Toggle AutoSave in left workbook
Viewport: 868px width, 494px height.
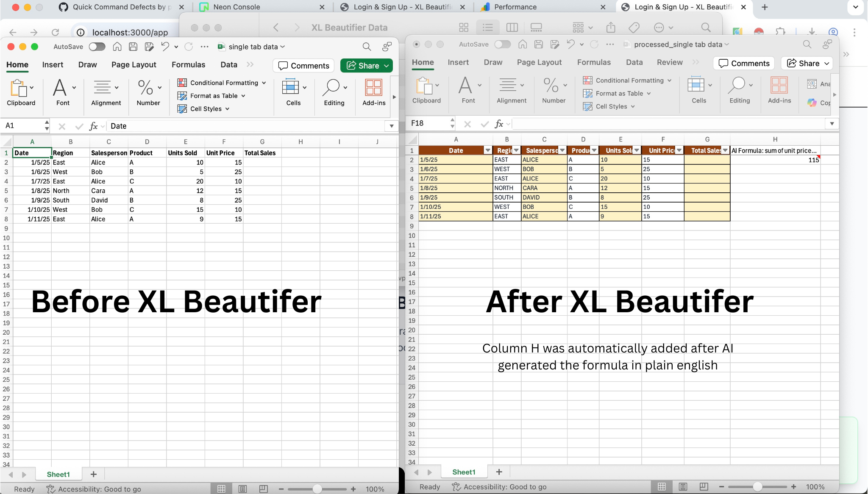[97, 47]
